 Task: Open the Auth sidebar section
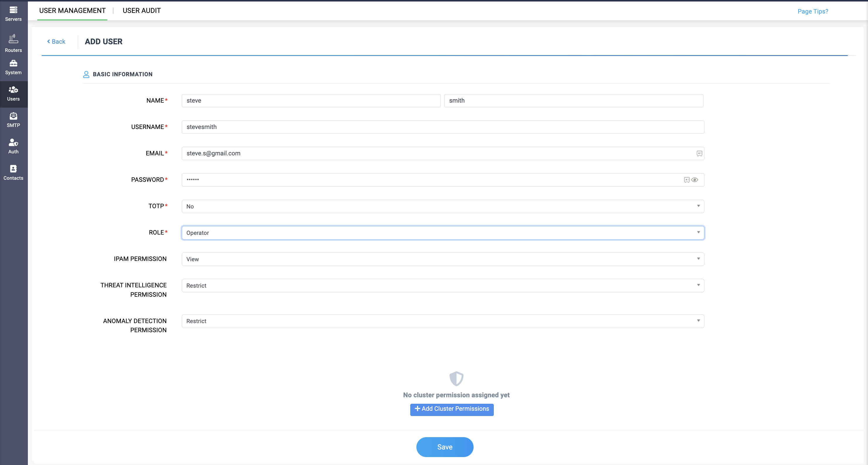13,147
